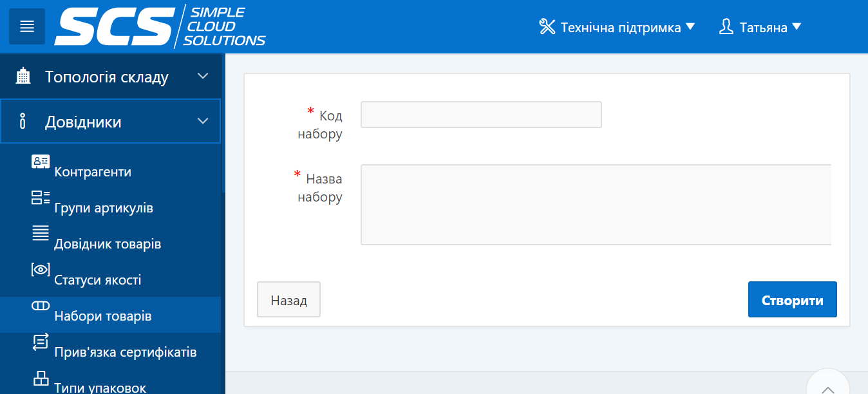Viewport: 868px width, 394px height.
Task: Open the Технічна підтримка dropdown
Action: point(617,27)
